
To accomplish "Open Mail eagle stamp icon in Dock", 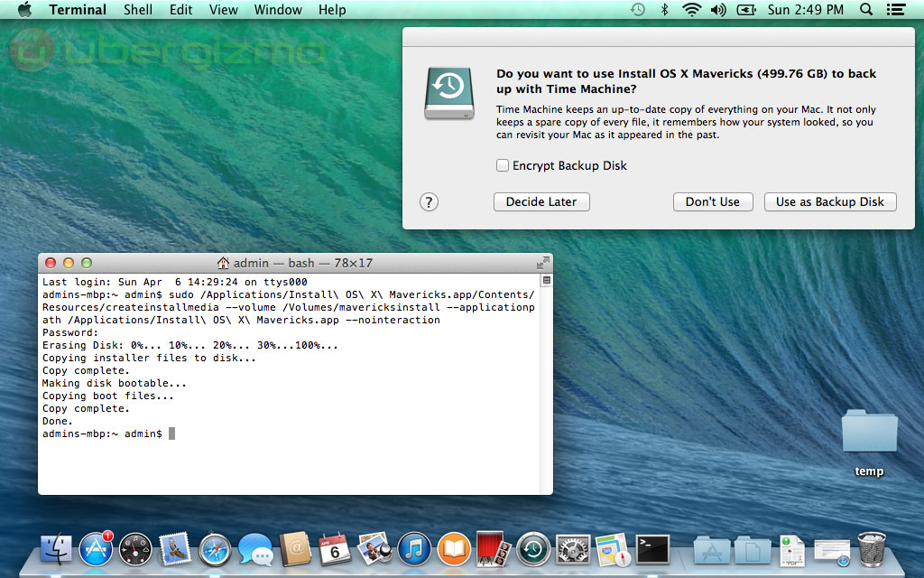I will pyautogui.click(x=175, y=549).
